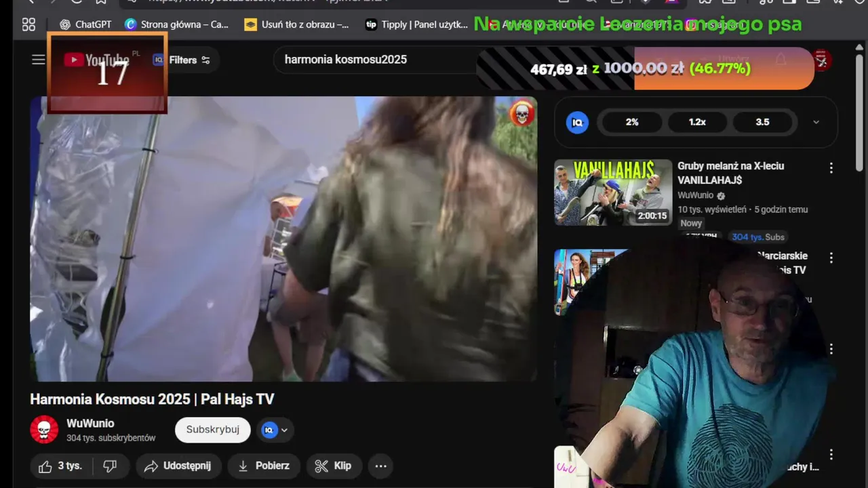Click the Pobierz download button
The height and width of the screenshot is (488, 868).
pyautogui.click(x=264, y=466)
